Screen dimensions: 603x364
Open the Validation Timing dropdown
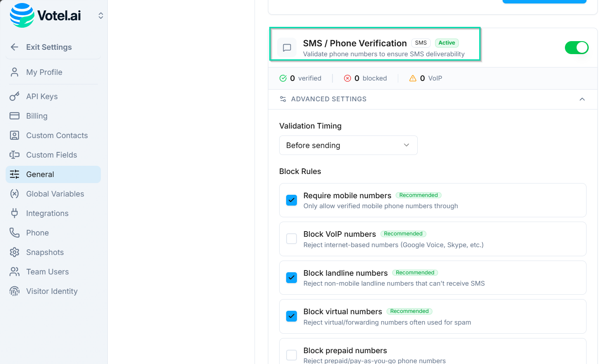pos(348,145)
